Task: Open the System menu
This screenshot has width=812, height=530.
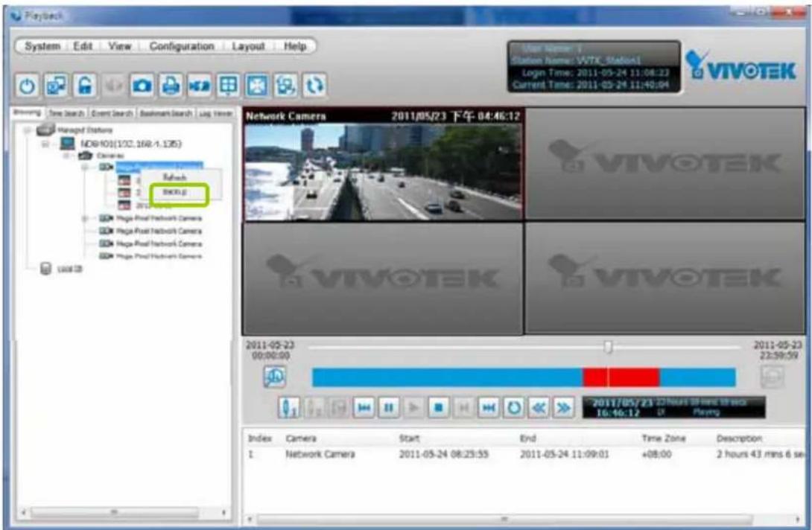Action: pos(42,46)
